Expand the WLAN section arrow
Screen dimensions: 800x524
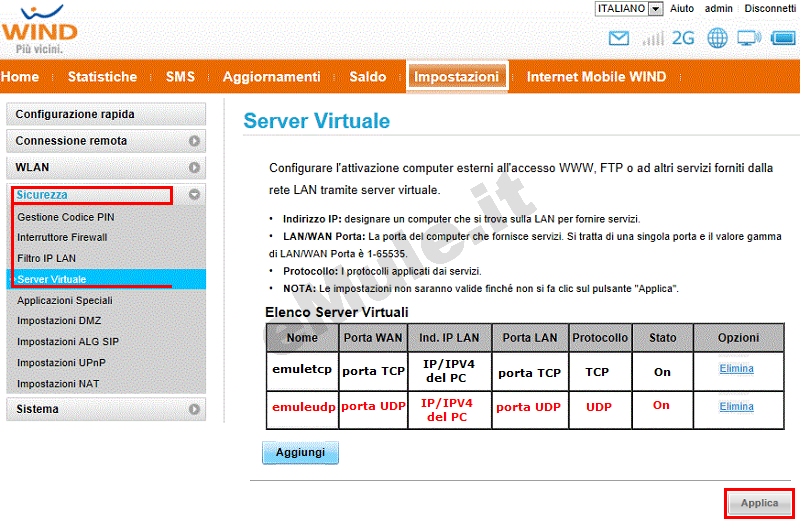(194, 167)
